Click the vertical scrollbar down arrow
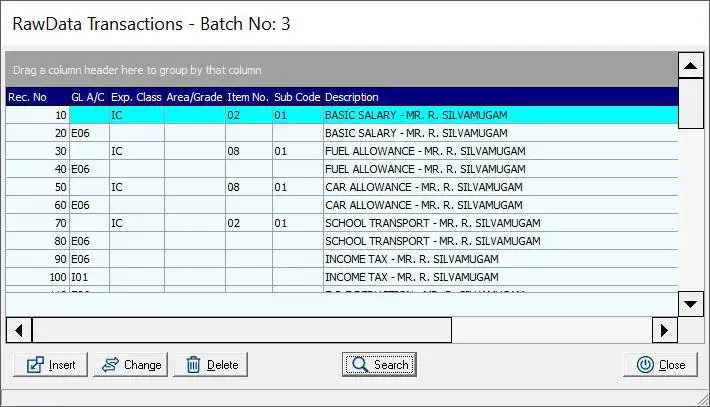The width and height of the screenshot is (710, 407). (691, 304)
